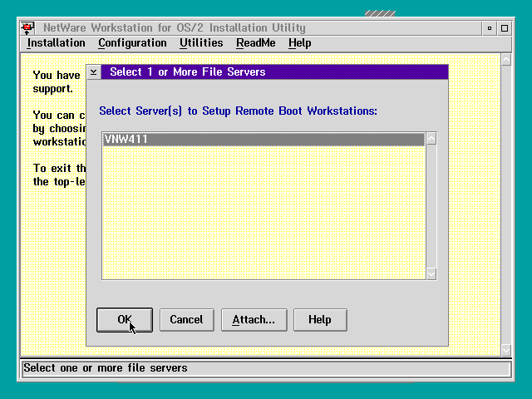This screenshot has width=532, height=399.
Task: Open the Help menu in menu bar
Action: point(299,43)
